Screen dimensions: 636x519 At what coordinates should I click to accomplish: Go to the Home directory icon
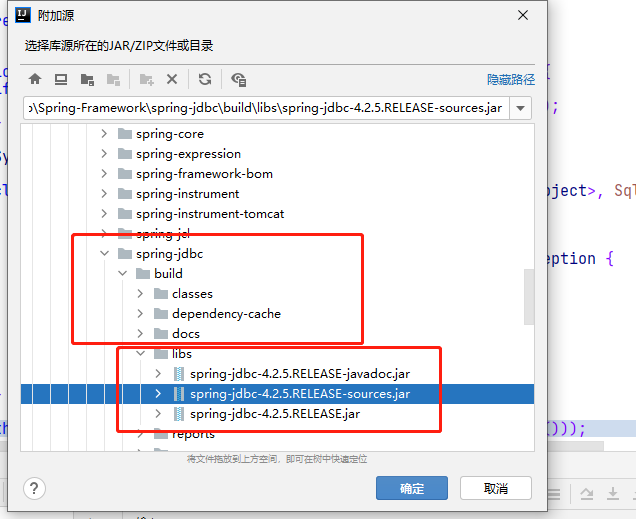tap(35, 79)
